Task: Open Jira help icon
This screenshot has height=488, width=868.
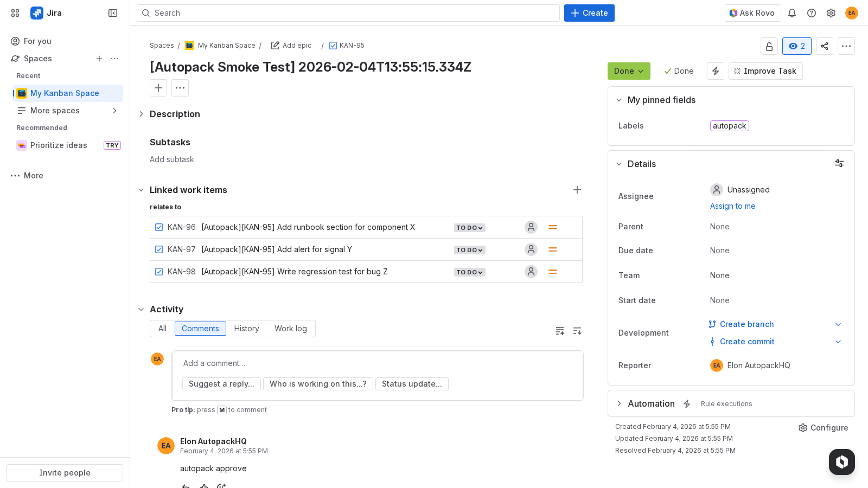Action: tap(812, 13)
